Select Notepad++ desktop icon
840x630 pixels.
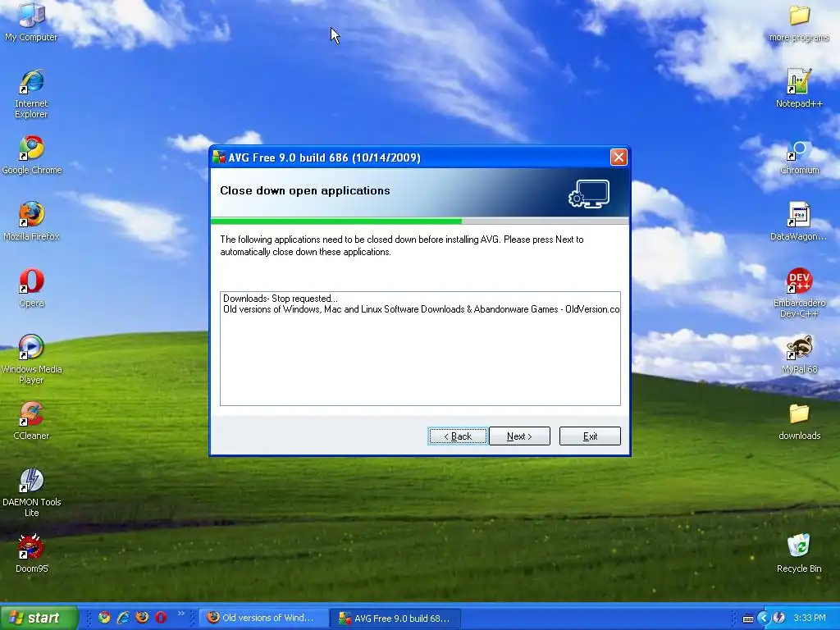[799, 89]
